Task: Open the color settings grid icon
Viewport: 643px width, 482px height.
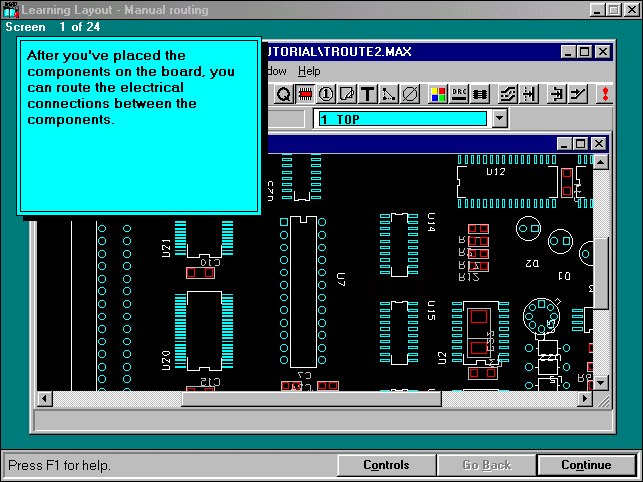Action: coord(438,95)
